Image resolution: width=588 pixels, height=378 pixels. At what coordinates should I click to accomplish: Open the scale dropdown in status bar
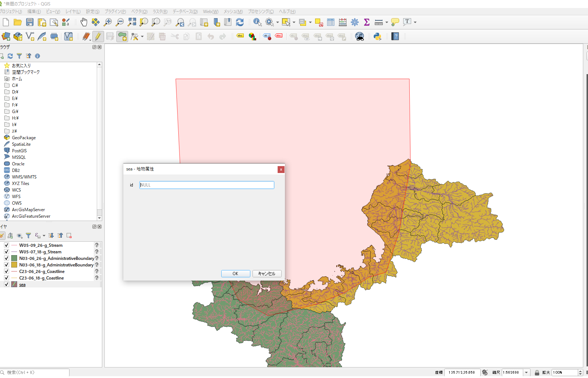coord(526,373)
